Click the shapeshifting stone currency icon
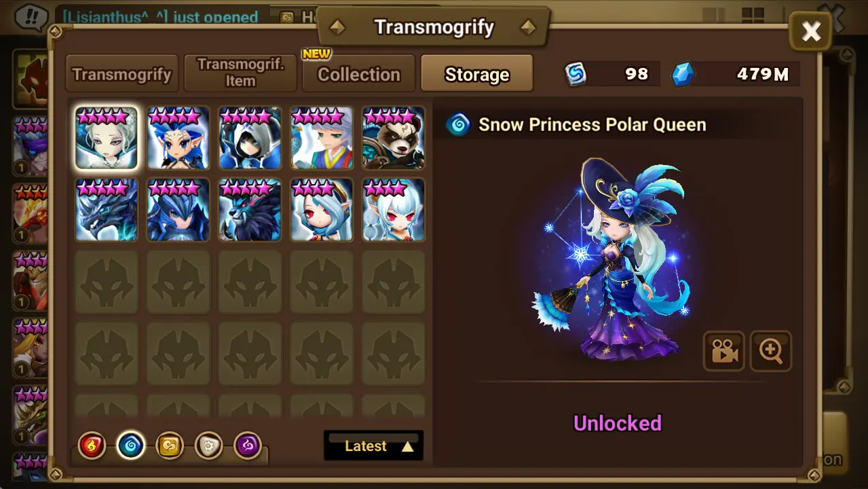868x489 pixels. (x=576, y=74)
